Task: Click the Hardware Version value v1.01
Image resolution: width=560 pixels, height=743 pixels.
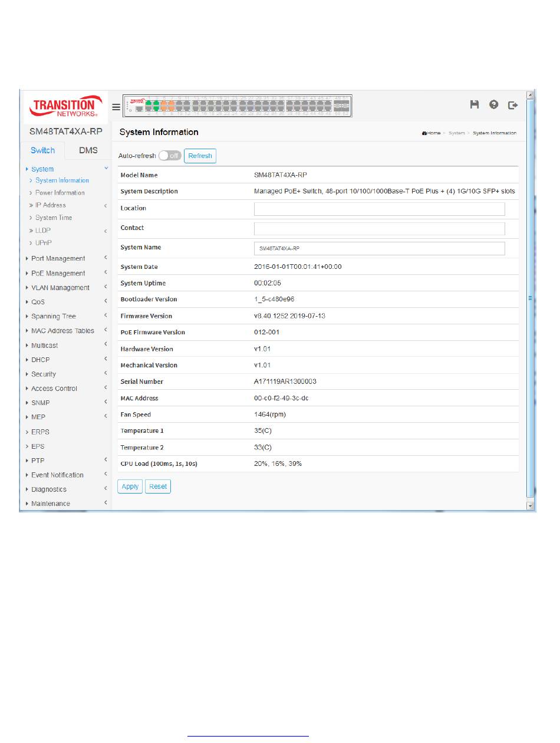Action: [x=262, y=349]
